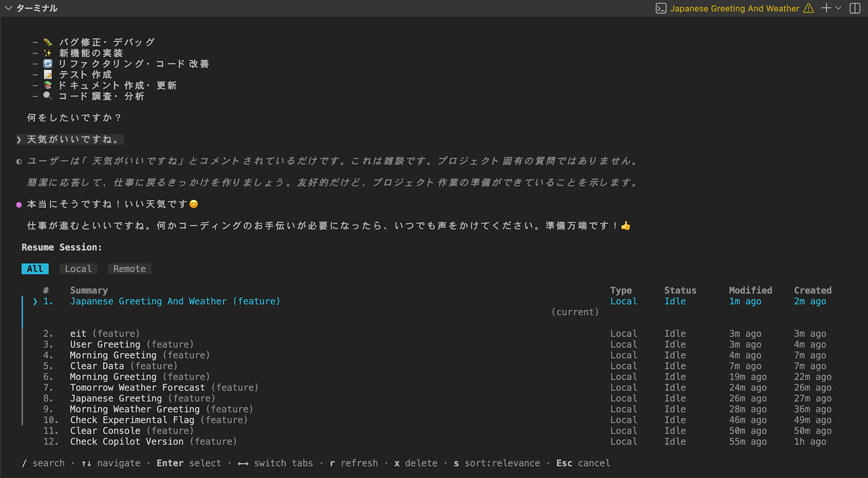Viewport: 868px width, 478px height.
Task: Select session 11 Clear Console
Action: [132, 431]
